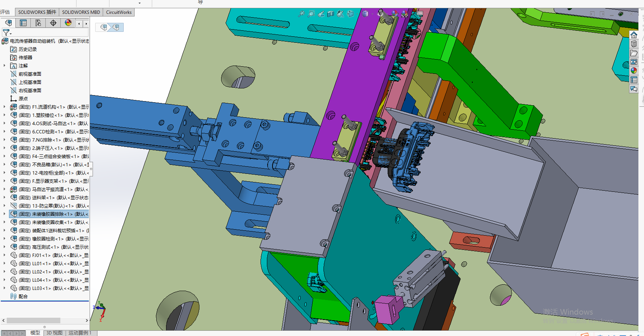Click the highlighted second breadcrumb component icon

pyautogui.click(x=116, y=27)
